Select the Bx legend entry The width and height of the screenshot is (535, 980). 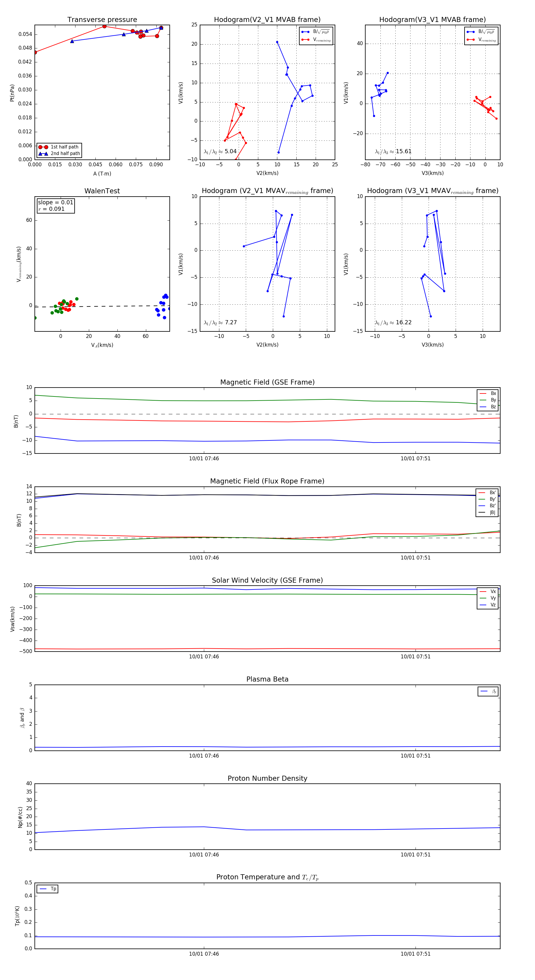point(488,393)
